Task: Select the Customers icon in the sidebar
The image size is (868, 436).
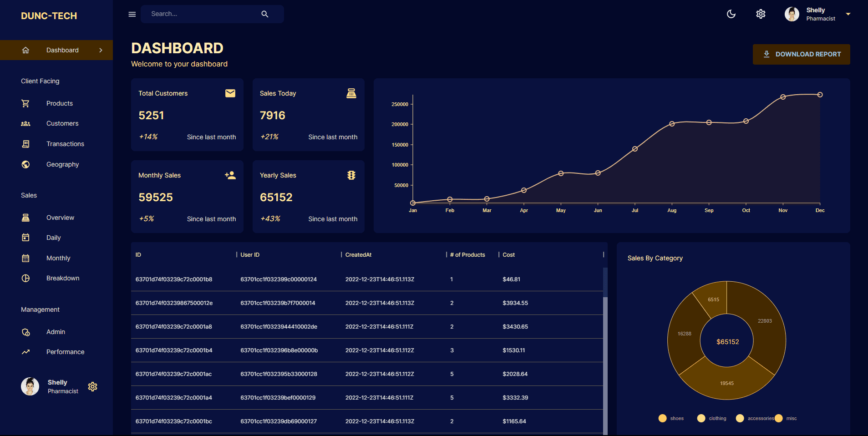Action: pos(25,123)
